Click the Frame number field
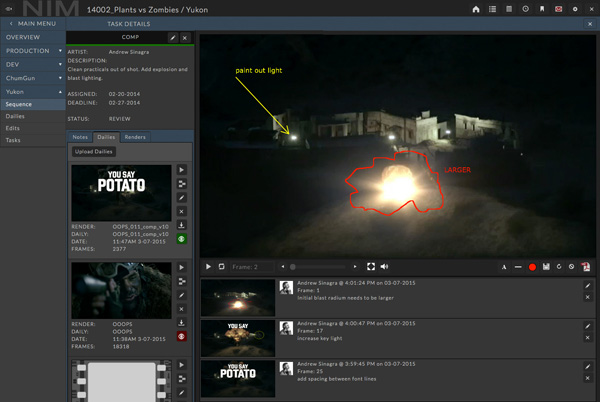The width and height of the screenshot is (600, 402). click(253, 267)
